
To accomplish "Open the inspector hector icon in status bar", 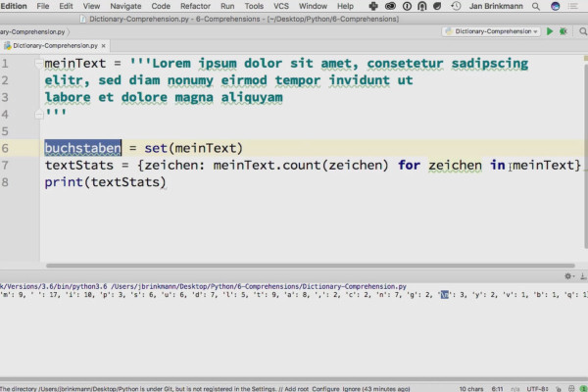I will click(x=571, y=389).
